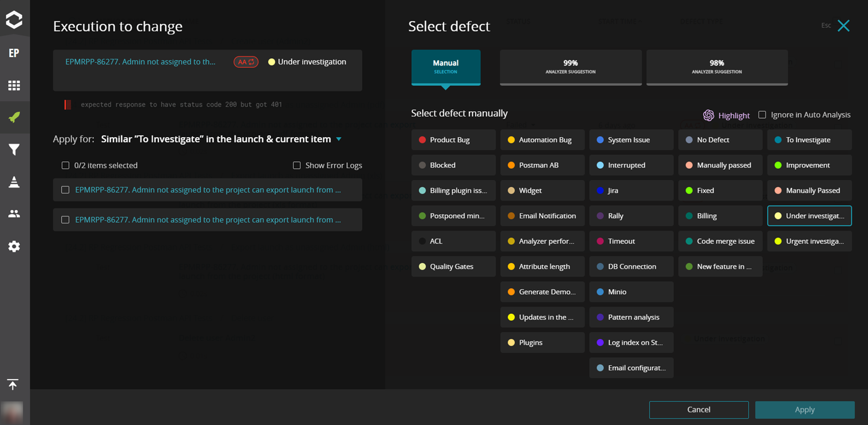Viewport: 868px width, 425px height.
Task: Select the ACL defect type
Action: [453, 241]
